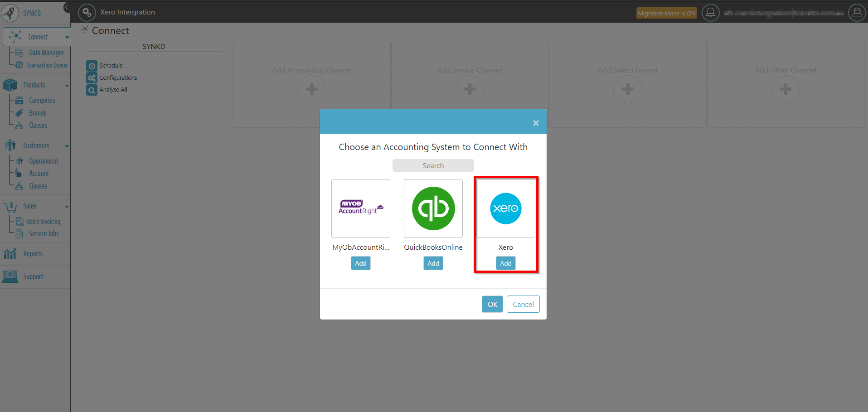The width and height of the screenshot is (868, 412).
Task: Cancel the accounting system dialog
Action: [523, 304]
